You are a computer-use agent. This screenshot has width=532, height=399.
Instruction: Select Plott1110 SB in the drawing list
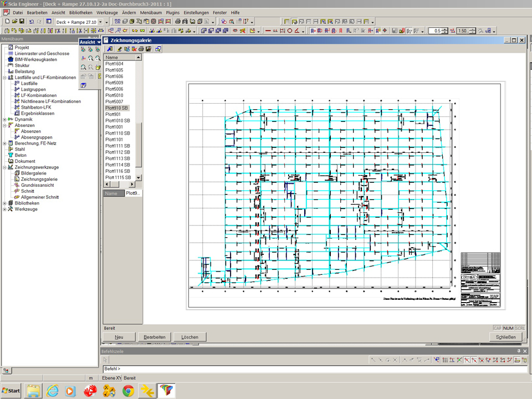coord(117,134)
